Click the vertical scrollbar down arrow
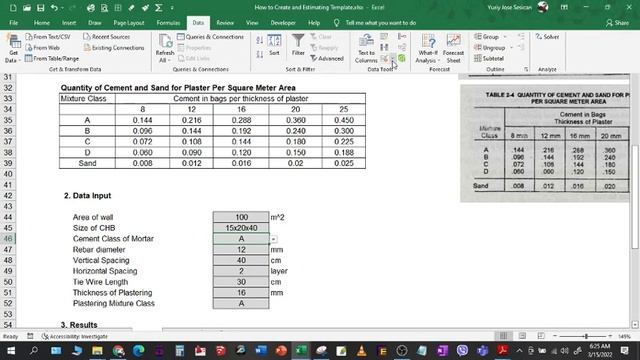Image resolution: width=640 pixels, height=360 pixels. [635, 324]
